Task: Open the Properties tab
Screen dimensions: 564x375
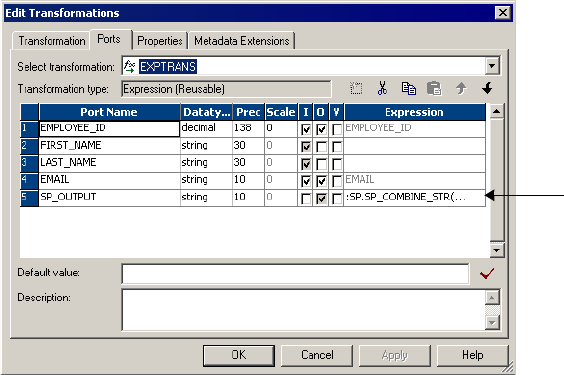Action: tap(160, 41)
